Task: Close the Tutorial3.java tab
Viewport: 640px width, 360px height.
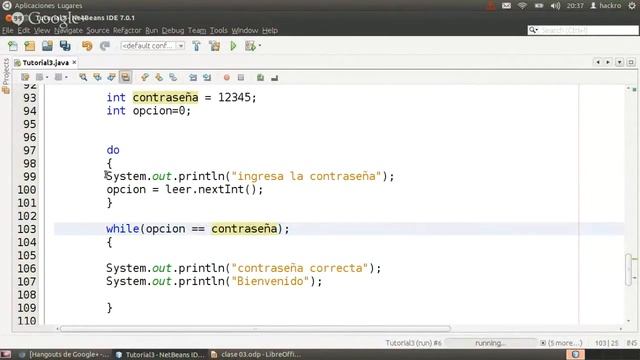Action: coord(74,62)
